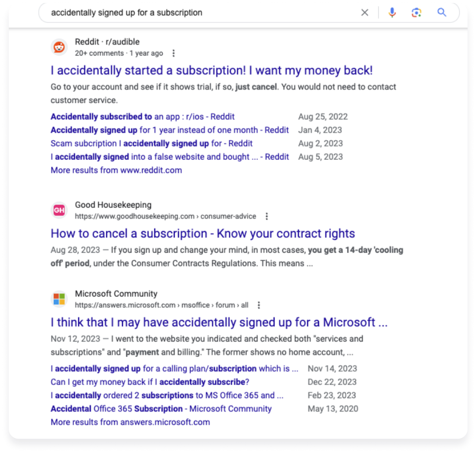Open 'Scam subcription I accidentally signed up for' link
476x453 pixels.
tap(151, 143)
